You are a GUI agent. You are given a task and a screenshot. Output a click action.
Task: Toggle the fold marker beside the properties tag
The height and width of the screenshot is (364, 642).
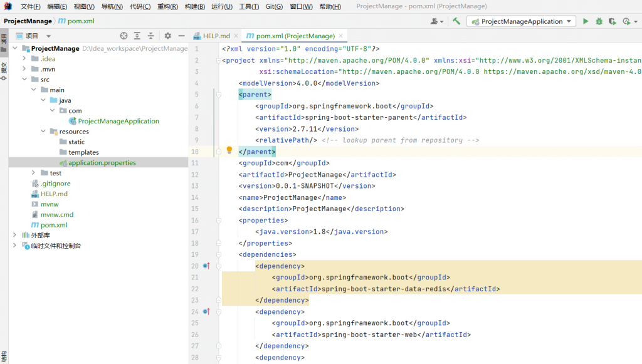click(x=219, y=221)
